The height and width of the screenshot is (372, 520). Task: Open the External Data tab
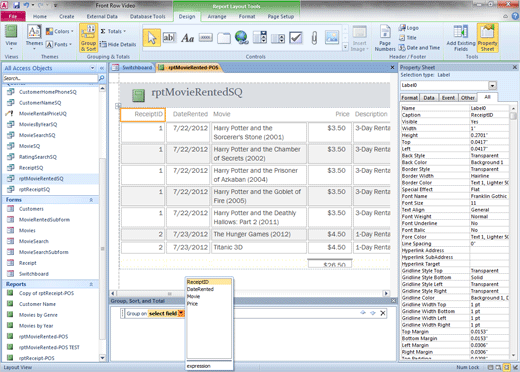point(102,16)
